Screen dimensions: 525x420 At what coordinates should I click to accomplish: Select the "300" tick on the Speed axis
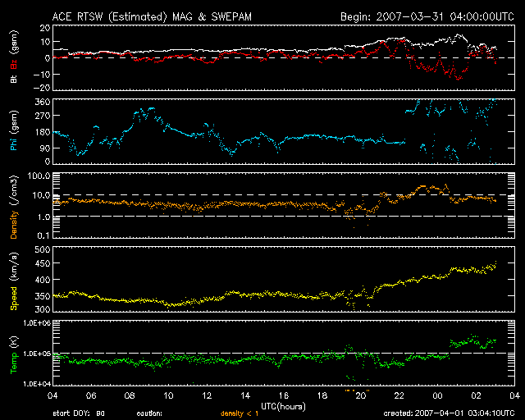[43, 309]
